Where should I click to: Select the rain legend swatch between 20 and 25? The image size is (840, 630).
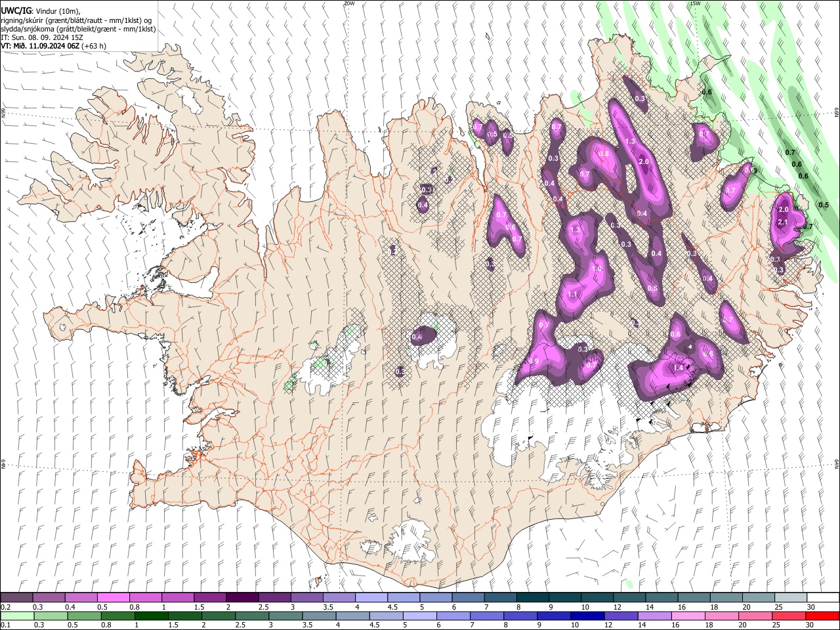pos(755,616)
